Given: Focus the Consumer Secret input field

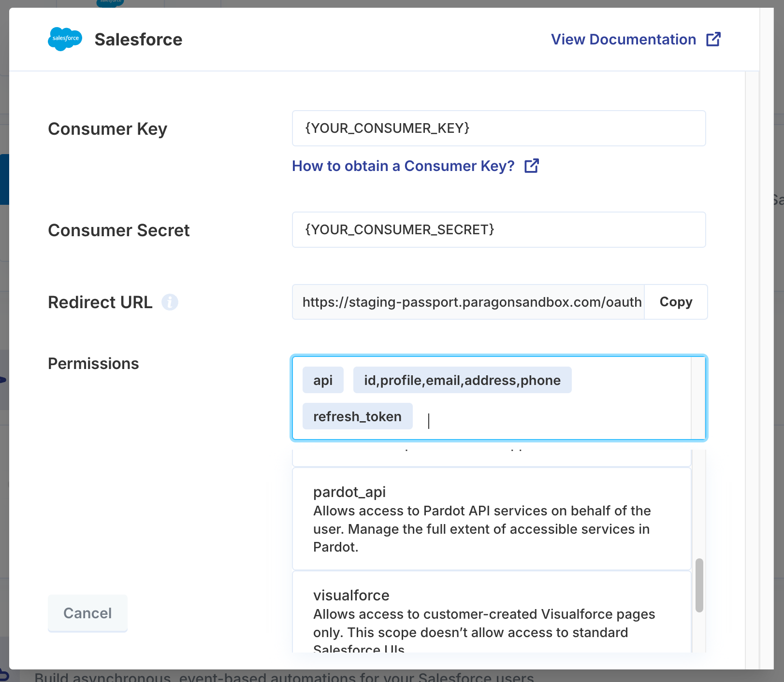Looking at the screenshot, I should click(499, 230).
